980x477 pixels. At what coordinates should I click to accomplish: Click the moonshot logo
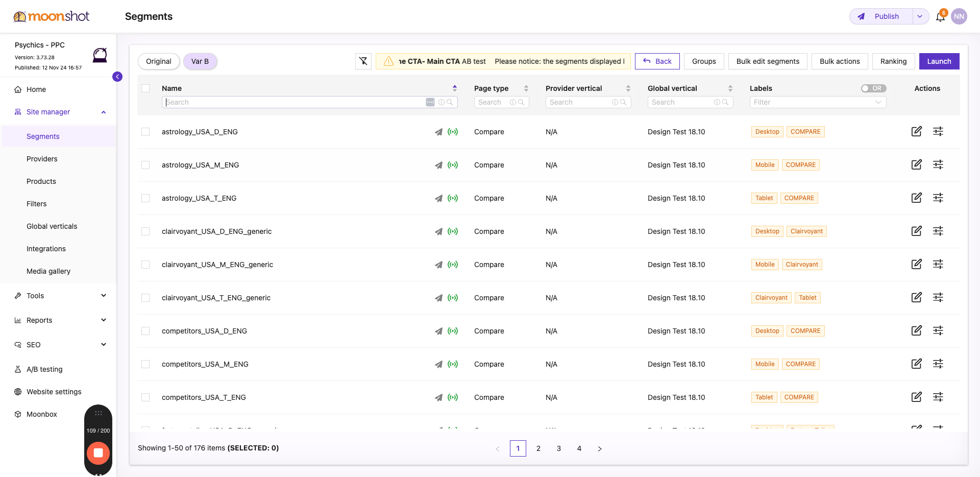52,16
